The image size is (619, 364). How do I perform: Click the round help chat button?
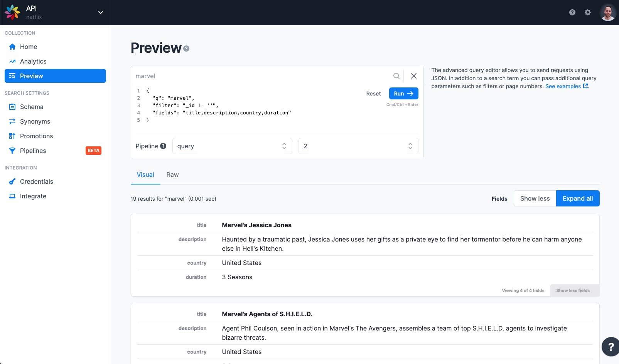[611, 347]
